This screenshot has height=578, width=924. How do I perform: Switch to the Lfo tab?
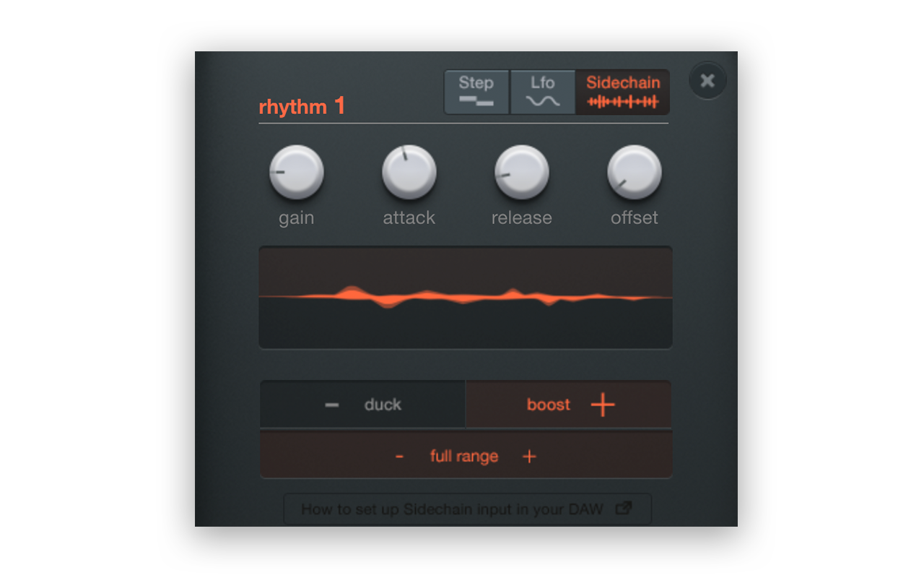point(543,92)
